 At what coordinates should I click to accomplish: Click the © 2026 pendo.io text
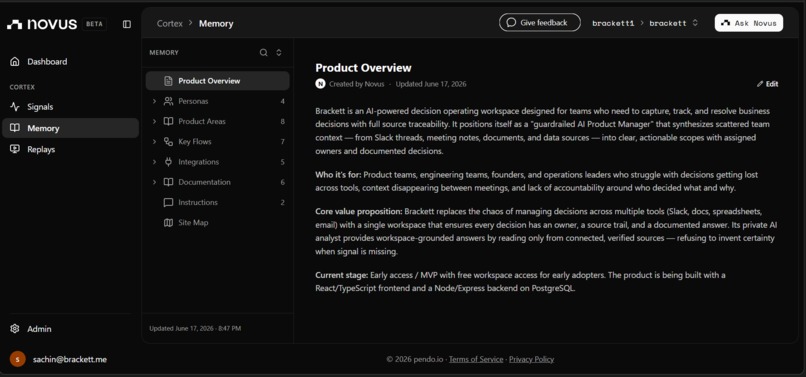click(x=415, y=360)
